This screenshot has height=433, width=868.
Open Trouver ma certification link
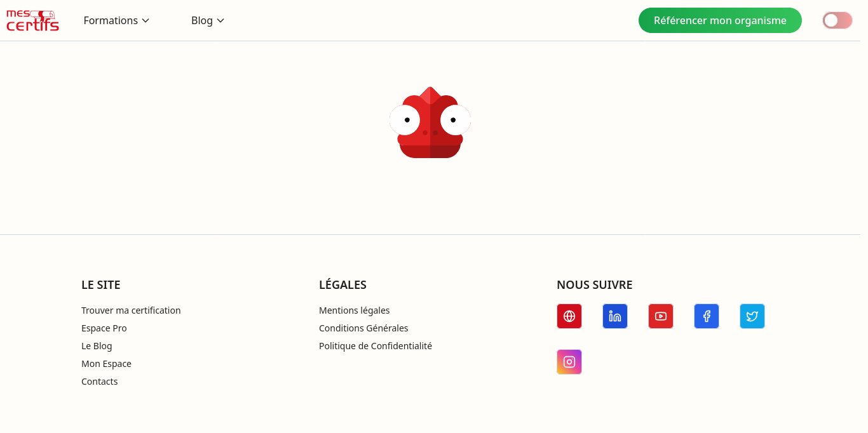131,310
